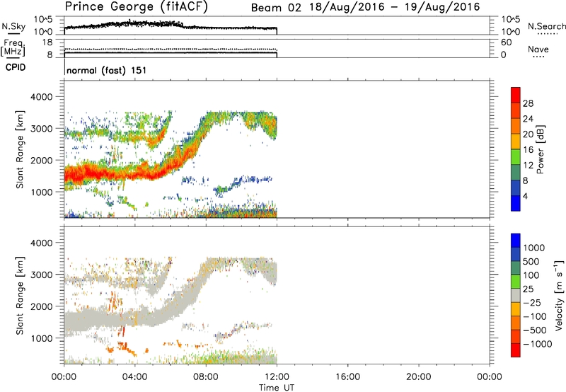Click the 24 value on Power colorbar
Image resolution: width=566 pixels, height=392 pixels.
pos(528,119)
